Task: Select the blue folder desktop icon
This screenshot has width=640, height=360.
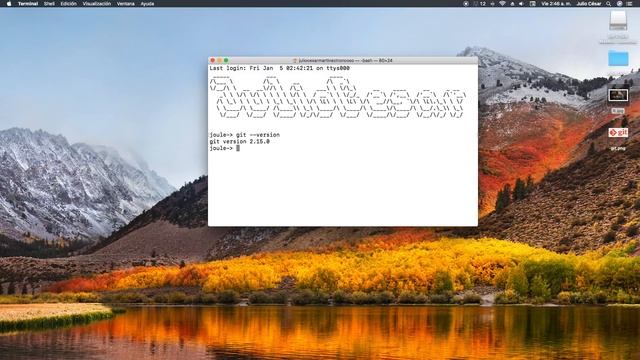Action: tap(618, 58)
